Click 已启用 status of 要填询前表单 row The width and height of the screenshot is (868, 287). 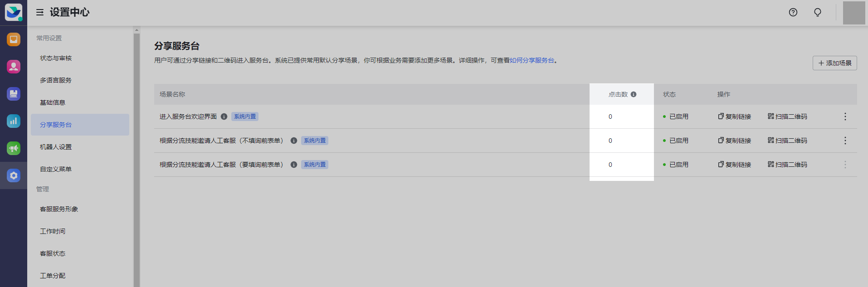676,165
